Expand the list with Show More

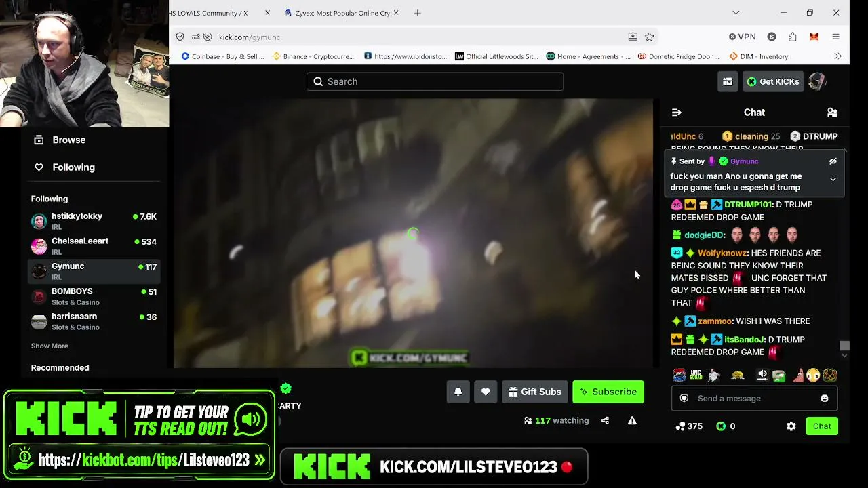tap(50, 346)
